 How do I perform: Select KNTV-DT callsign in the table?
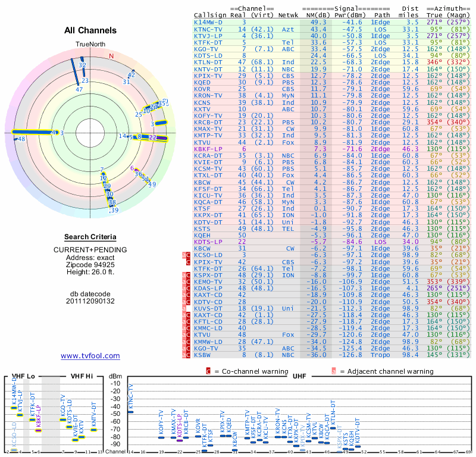point(208,69)
